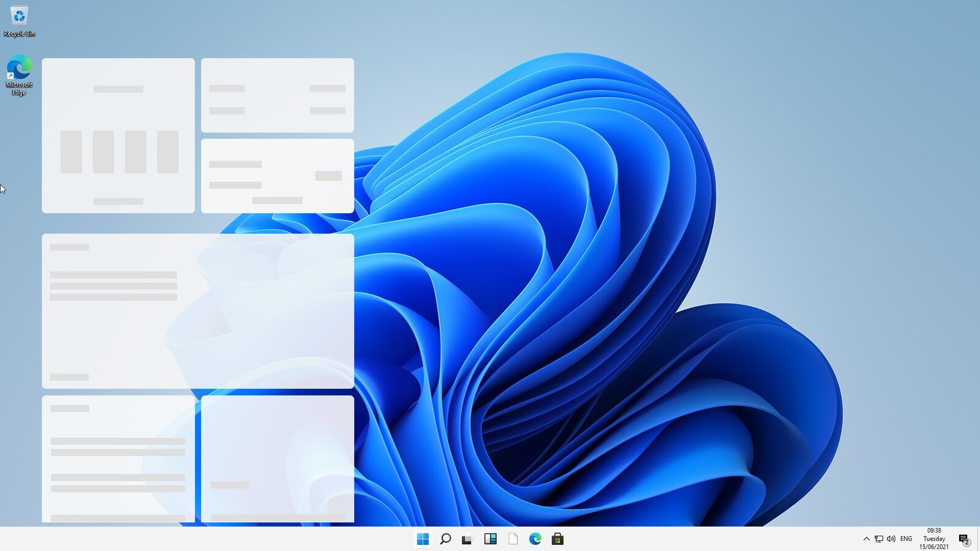Image resolution: width=980 pixels, height=551 pixels.
Task: Click the ENG input language indicator
Action: 906,539
